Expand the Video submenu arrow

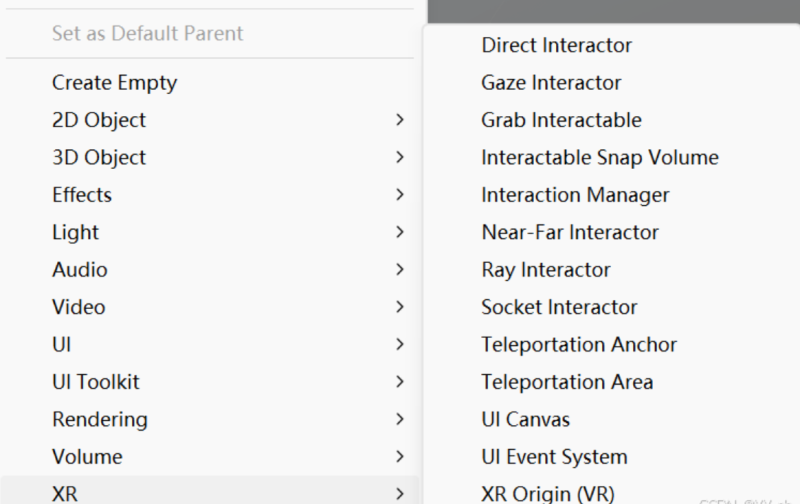400,307
